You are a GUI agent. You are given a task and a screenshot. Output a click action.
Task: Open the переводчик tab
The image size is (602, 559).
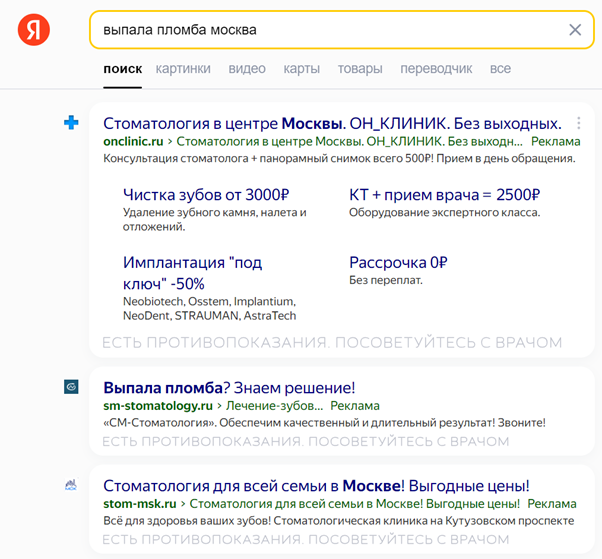click(x=436, y=69)
